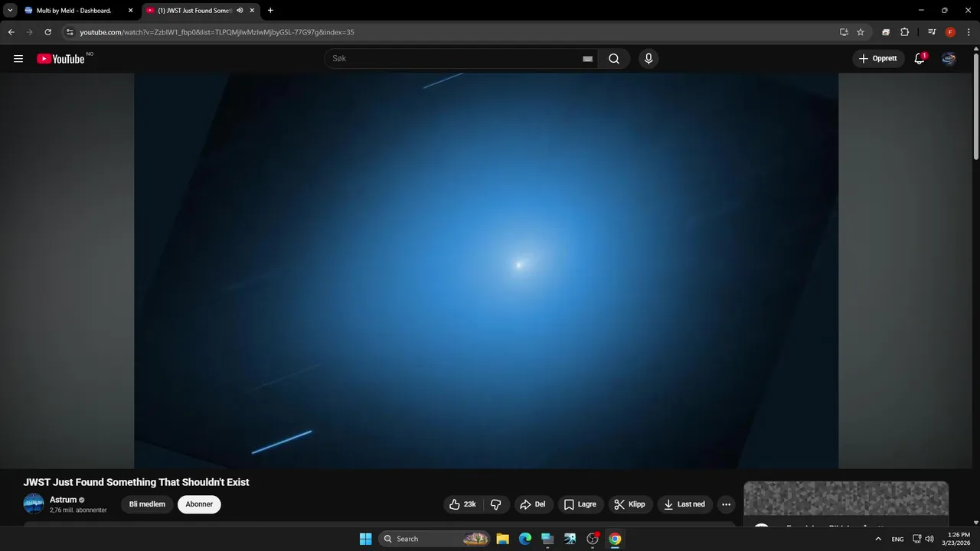980x551 pixels.
Task: Open the YouTube account avatar menu
Action: 949,59
